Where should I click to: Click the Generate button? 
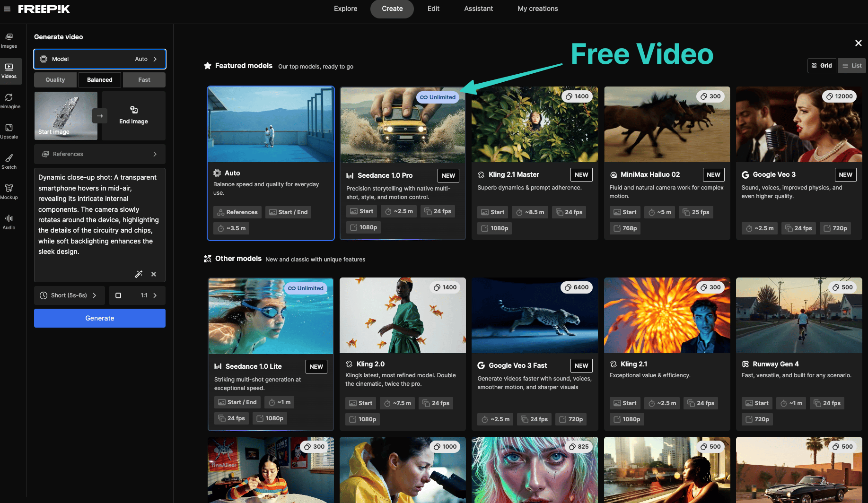coord(100,318)
